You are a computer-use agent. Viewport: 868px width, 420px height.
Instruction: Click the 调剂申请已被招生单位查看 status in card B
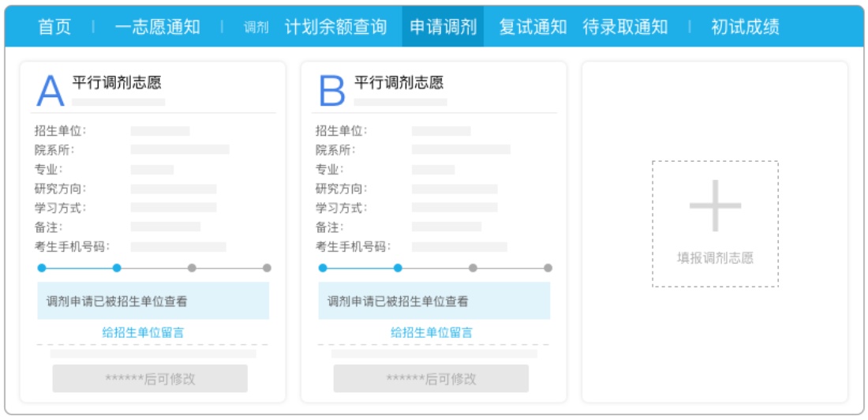point(398,302)
